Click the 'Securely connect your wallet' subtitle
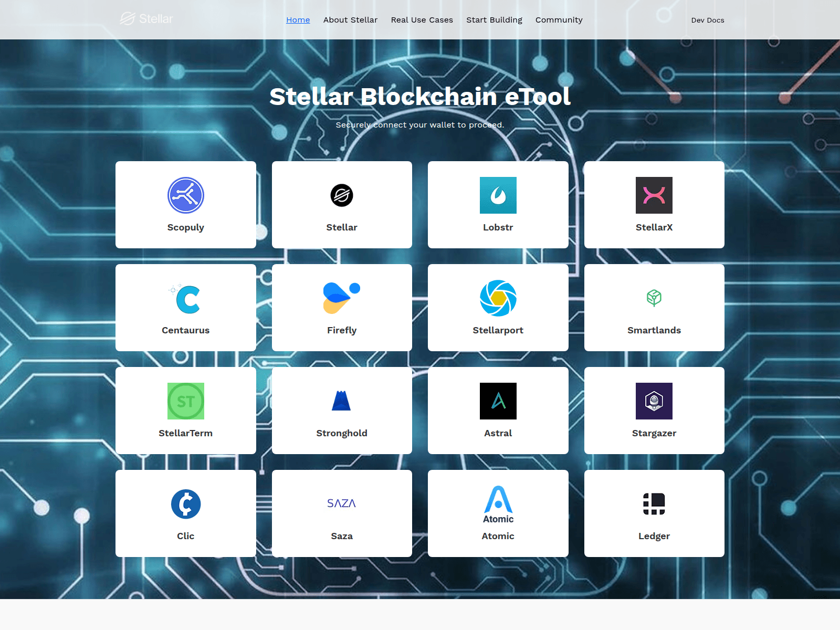 420,125
